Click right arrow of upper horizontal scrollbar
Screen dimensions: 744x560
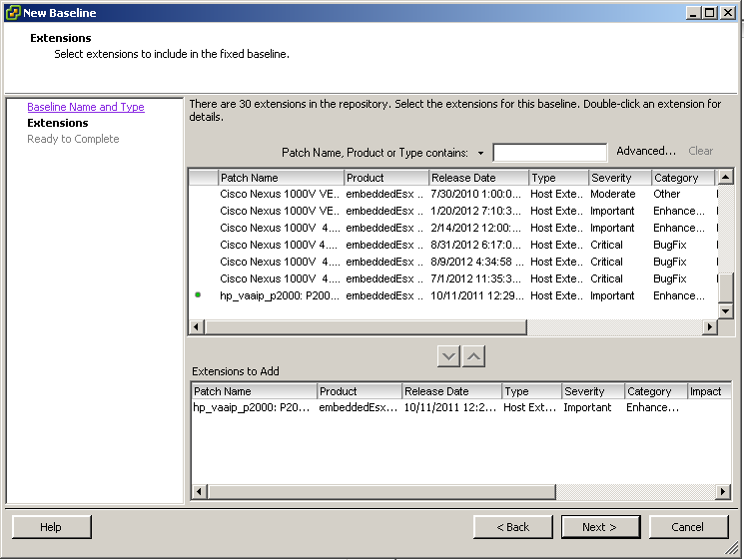(x=710, y=326)
